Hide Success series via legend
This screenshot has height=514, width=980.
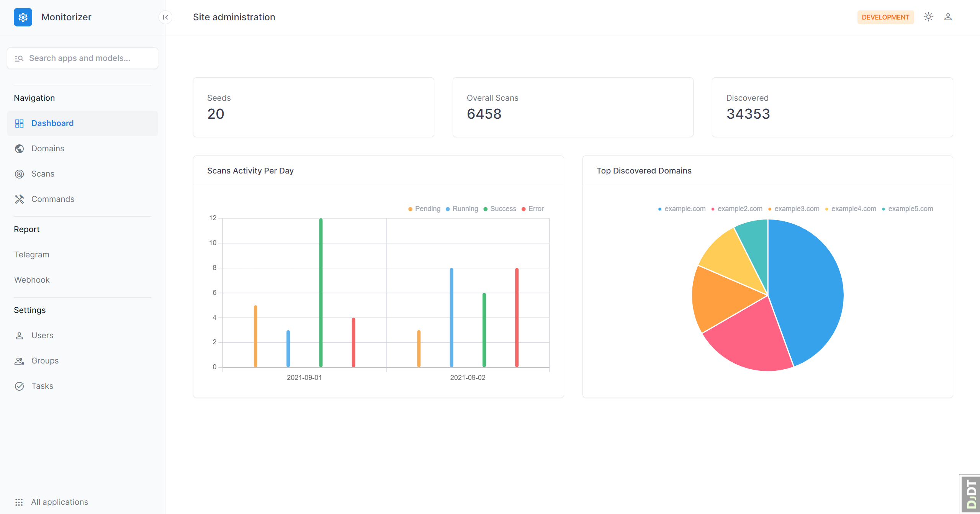(x=500, y=209)
